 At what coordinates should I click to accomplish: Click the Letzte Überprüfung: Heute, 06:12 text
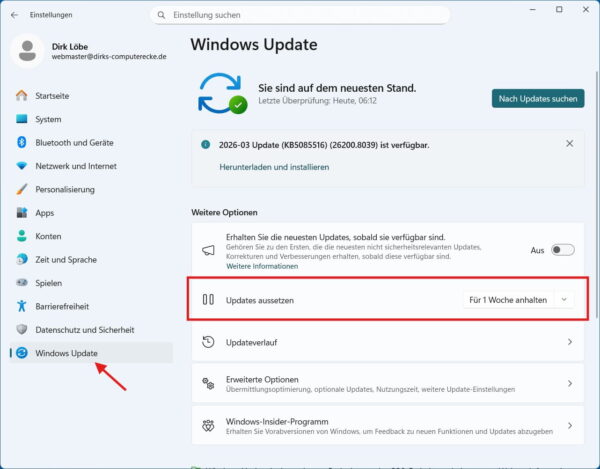point(317,101)
